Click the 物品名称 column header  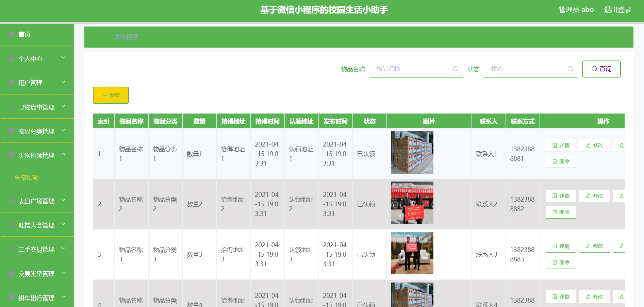coord(131,121)
